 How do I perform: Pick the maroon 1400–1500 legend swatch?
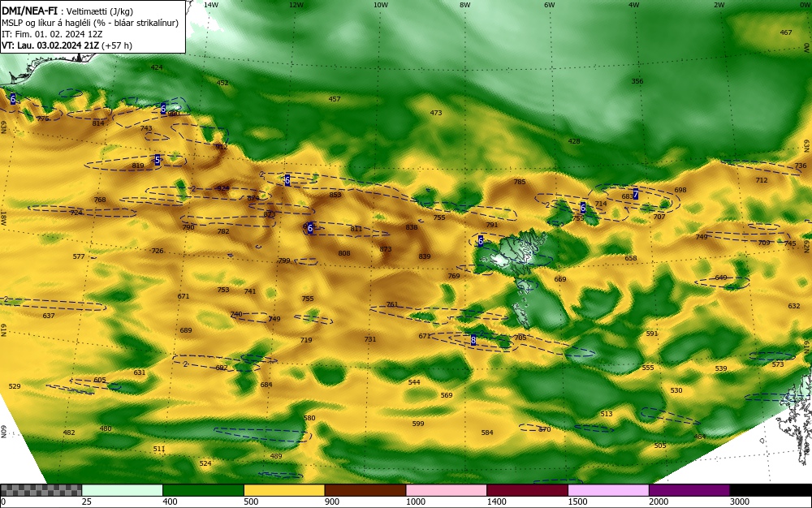click(527, 490)
